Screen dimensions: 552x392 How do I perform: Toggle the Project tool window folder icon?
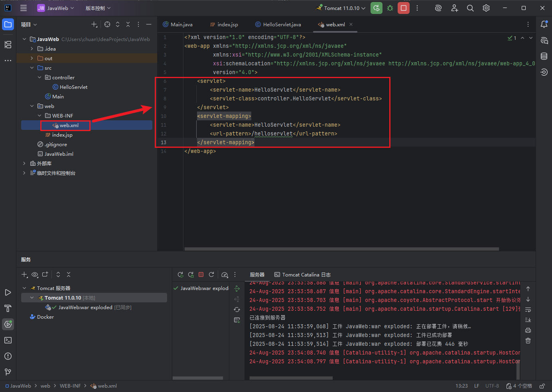pos(8,24)
